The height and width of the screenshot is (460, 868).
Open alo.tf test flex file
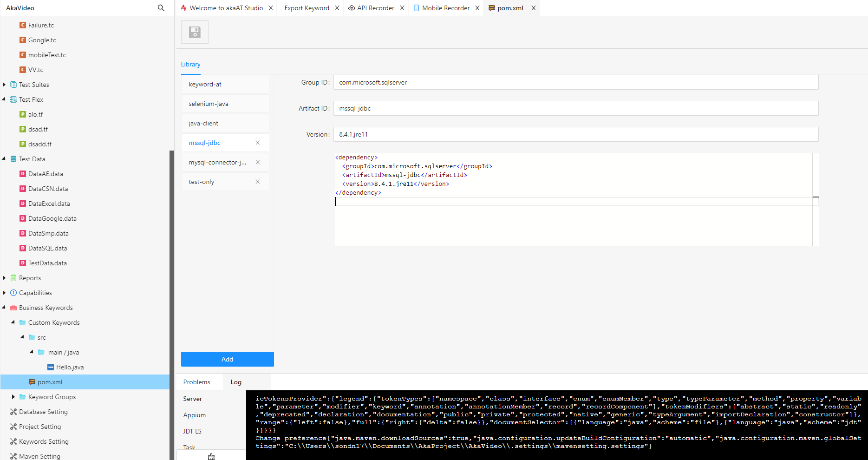click(35, 114)
